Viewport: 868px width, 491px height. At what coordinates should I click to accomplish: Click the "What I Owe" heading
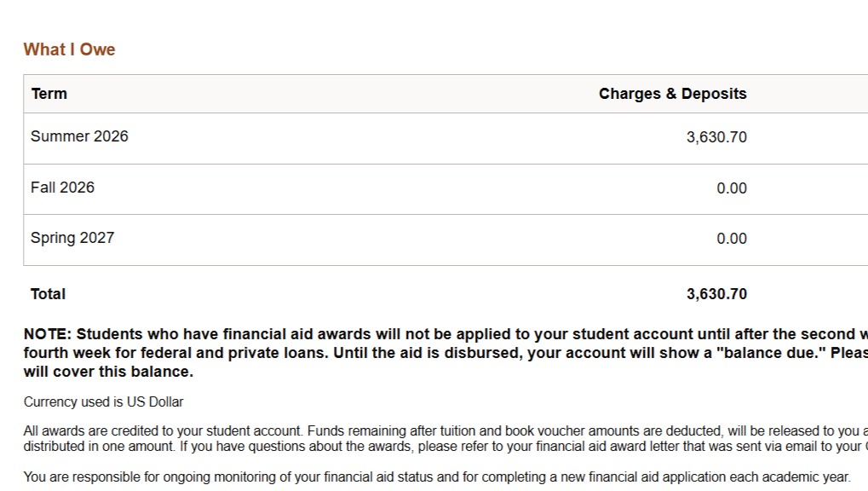(69, 49)
